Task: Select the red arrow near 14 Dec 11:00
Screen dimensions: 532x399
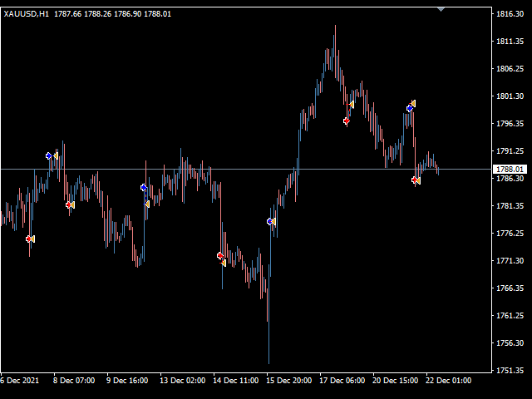Action: pyautogui.click(x=219, y=256)
